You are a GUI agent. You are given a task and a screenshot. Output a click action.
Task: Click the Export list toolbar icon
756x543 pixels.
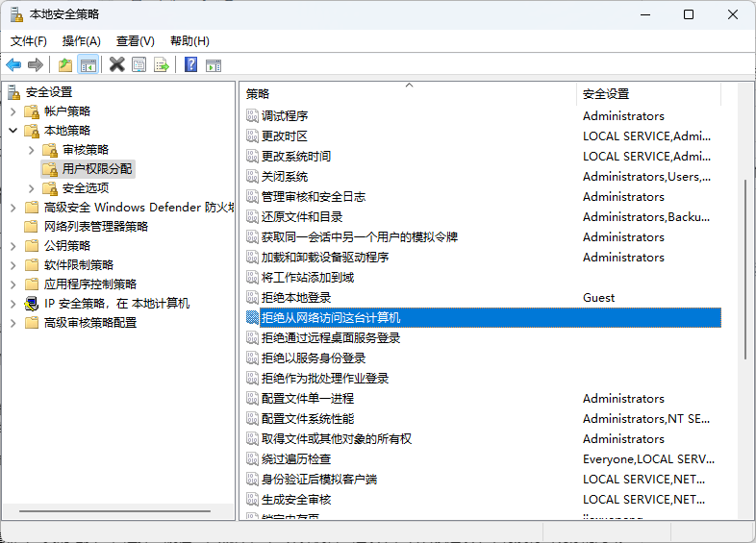pos(162,64)
